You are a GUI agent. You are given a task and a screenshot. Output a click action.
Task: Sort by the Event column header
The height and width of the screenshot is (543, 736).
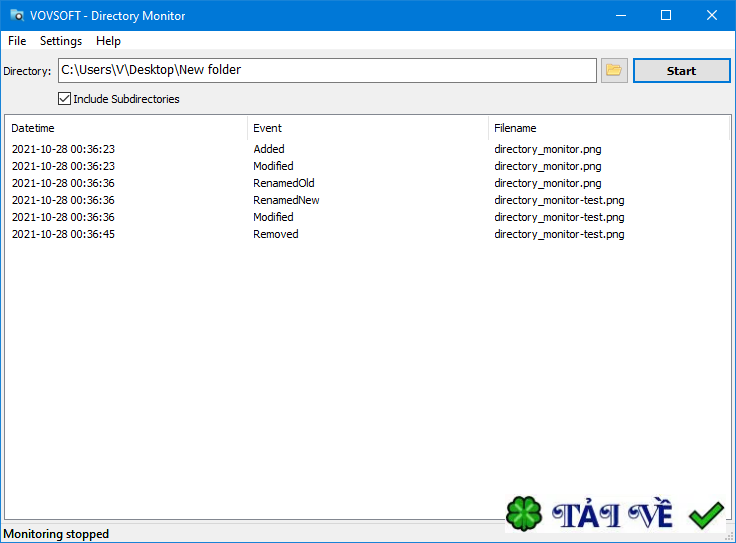pos(368,128)
